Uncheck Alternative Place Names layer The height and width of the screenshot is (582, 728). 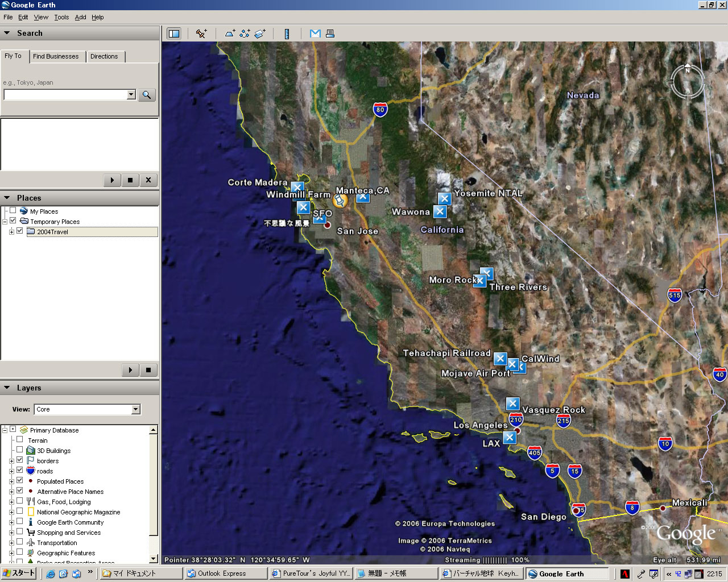[20, 490]
